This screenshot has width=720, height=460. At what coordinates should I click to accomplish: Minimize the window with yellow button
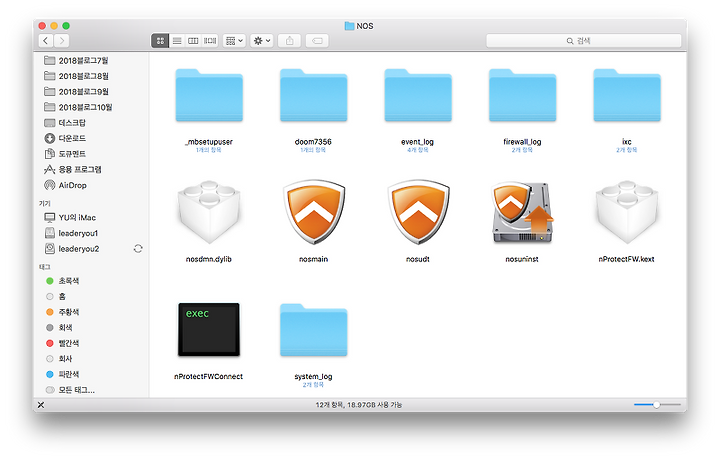click(x=54, y=26)
